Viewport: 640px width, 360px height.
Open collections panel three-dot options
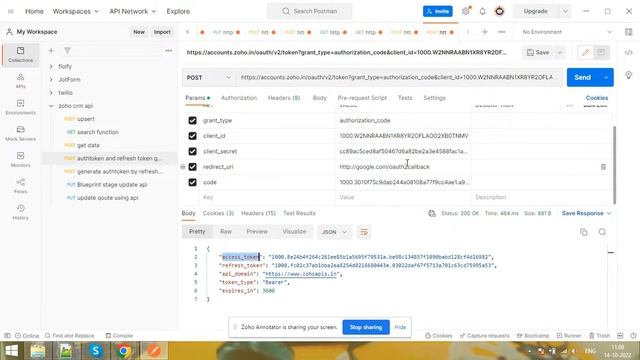[169, 51]
